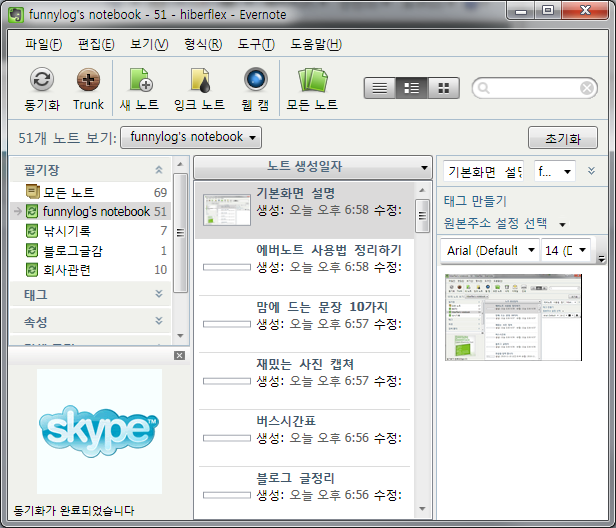Screen dimensions: 616x528
Task: Select funnylog's notebook in the sidebar
Action: tap(91, 211)
